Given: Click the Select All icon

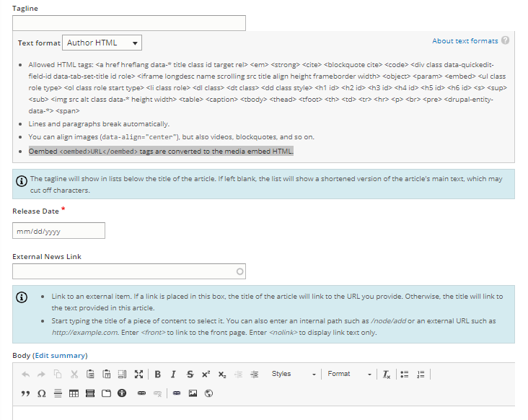Looking at the screenshot, I should pos(122,375).
